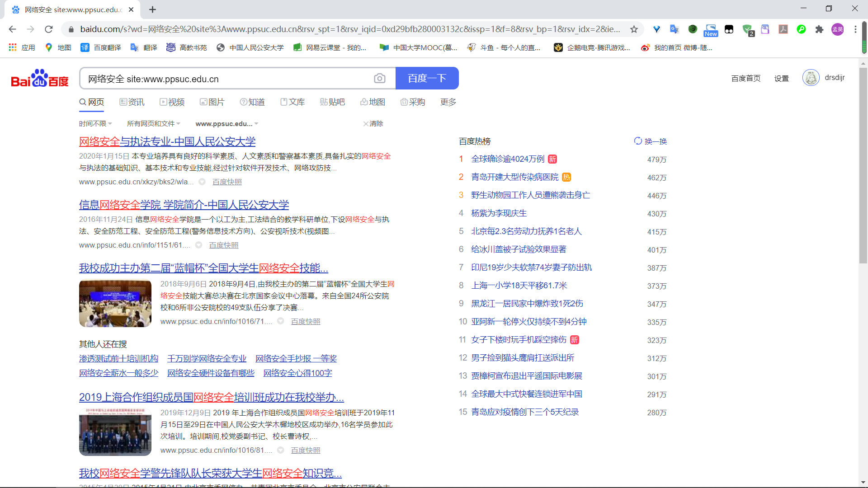Open dropdown arrow beside 蓝帽杯 result URL

pyautogui.click(x=280, y=321)
